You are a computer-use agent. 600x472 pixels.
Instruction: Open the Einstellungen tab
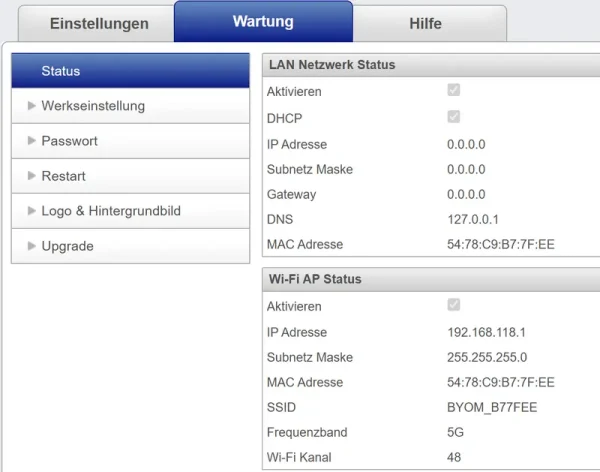click(99, 23)
